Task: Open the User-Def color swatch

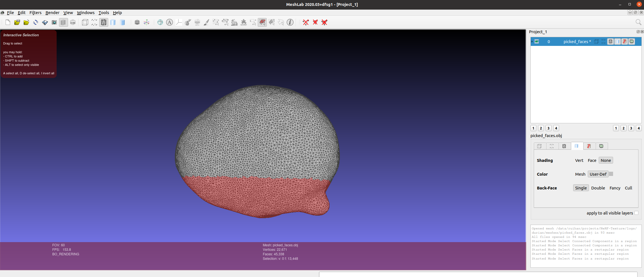Action: (611, 174)
